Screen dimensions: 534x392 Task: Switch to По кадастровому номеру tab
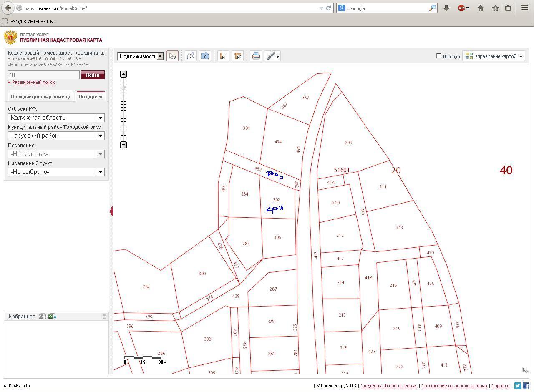point(40,97)
